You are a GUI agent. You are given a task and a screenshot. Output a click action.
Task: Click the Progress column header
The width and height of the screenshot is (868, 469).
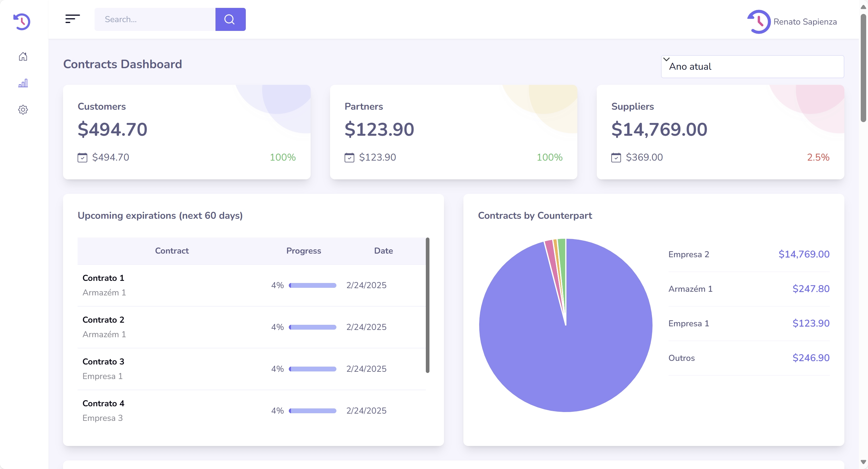click(303, 251)
